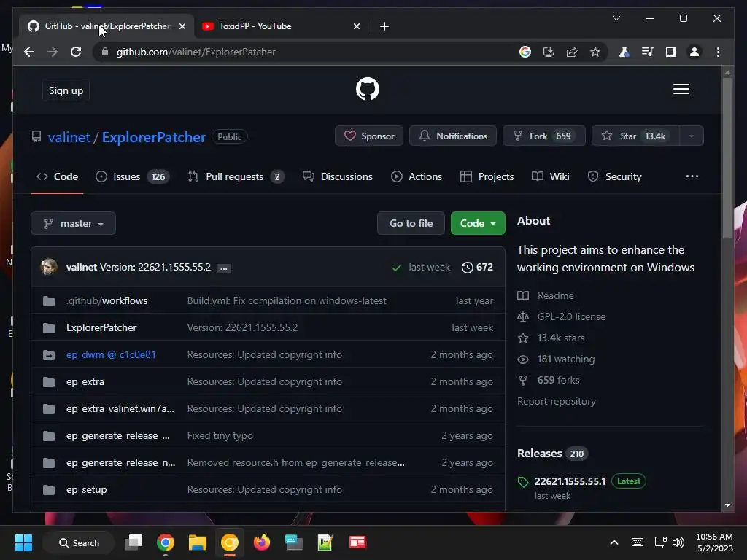
Task: Toggle the browser side panel
Action: 671,52
